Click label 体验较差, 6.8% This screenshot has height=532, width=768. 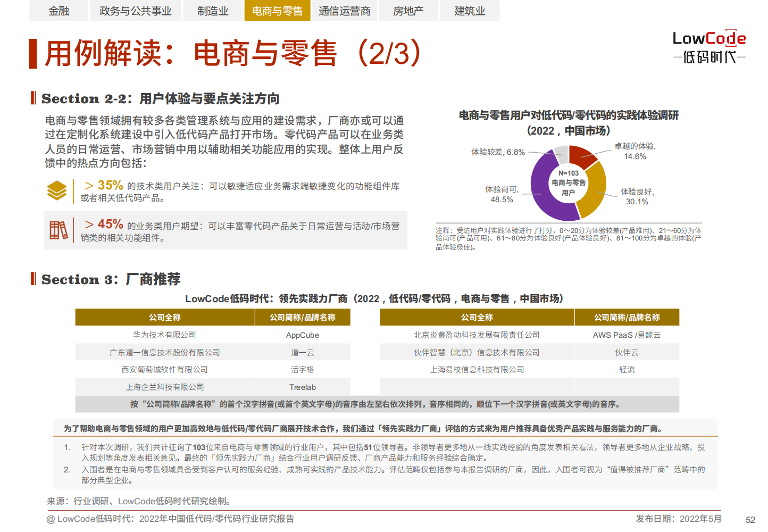point(498,152)
